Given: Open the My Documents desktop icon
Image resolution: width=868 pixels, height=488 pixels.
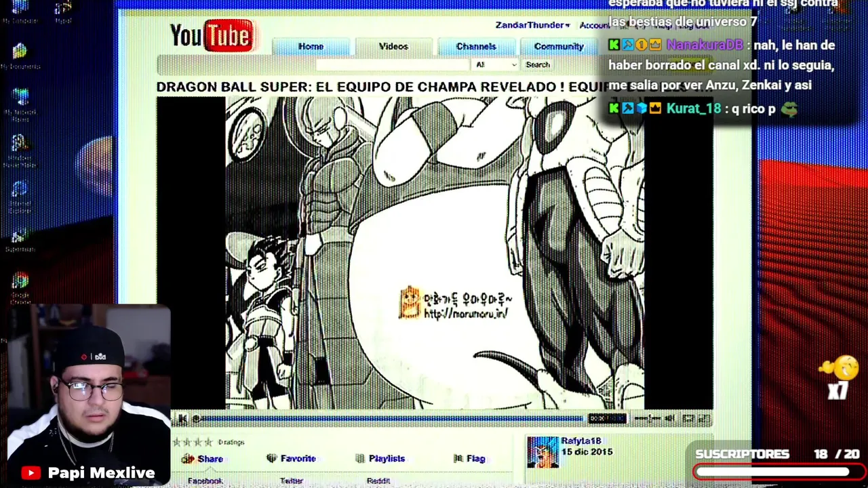Looking at the screenshot, I should pyautogui.click(x=20, y=56).
